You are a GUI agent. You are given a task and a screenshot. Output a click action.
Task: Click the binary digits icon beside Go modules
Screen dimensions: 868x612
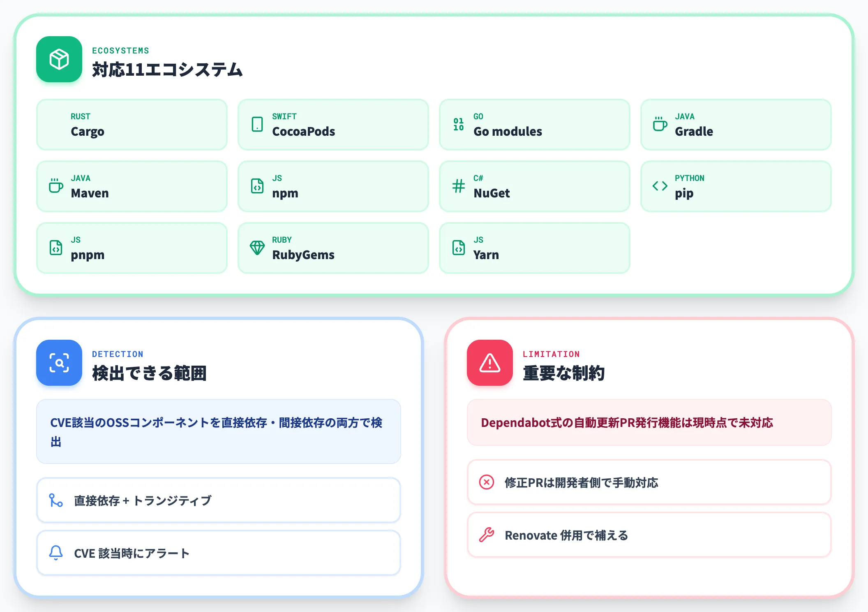pos(459,124)
